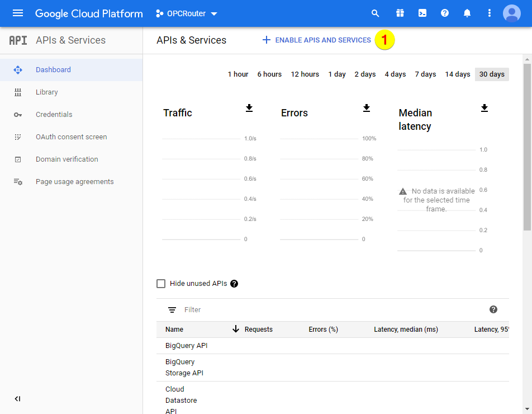
Task: Click the filter icon above the API table
Action: (172, 309)
